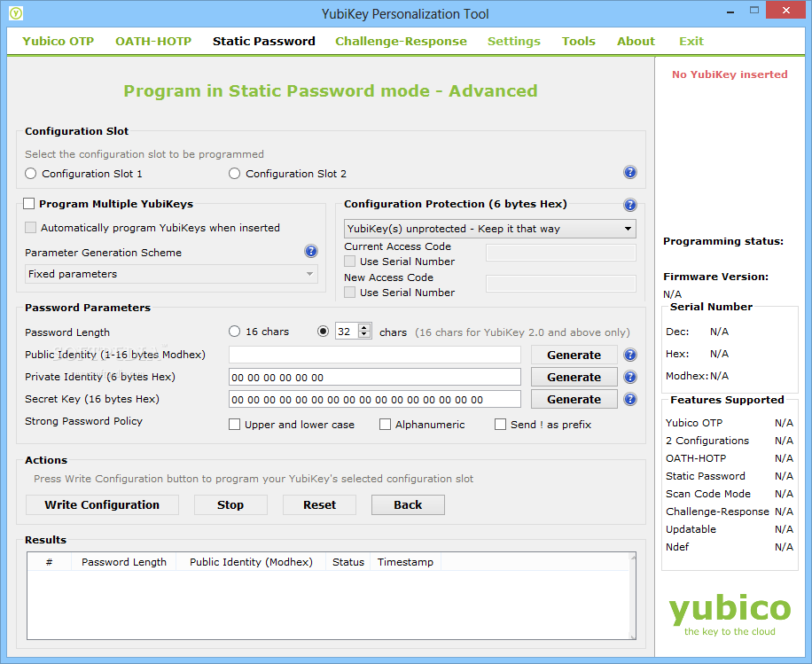Click the Secret Key hex field

[x=375, y=399]
